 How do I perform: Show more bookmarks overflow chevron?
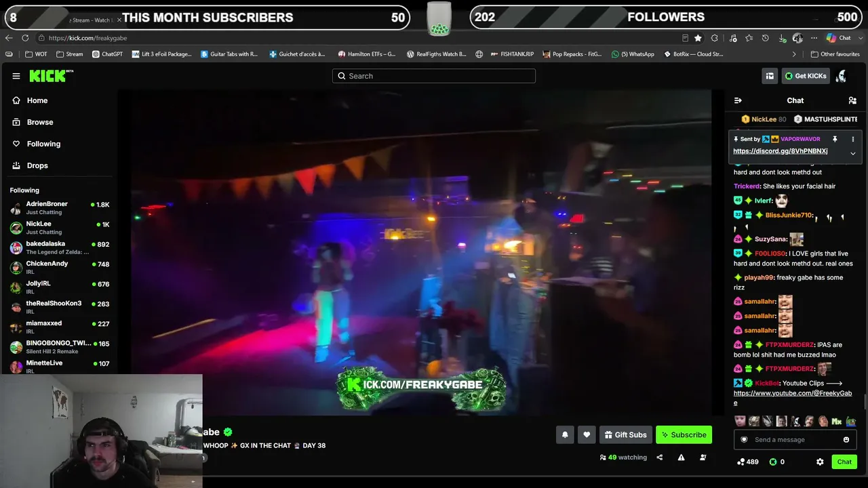click(x=794, y=54)
